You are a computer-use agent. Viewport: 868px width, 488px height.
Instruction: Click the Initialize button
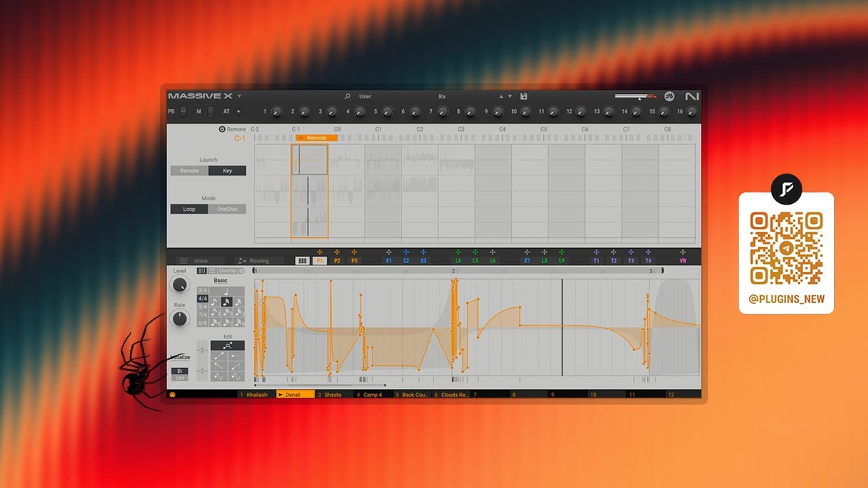(180, 357)
